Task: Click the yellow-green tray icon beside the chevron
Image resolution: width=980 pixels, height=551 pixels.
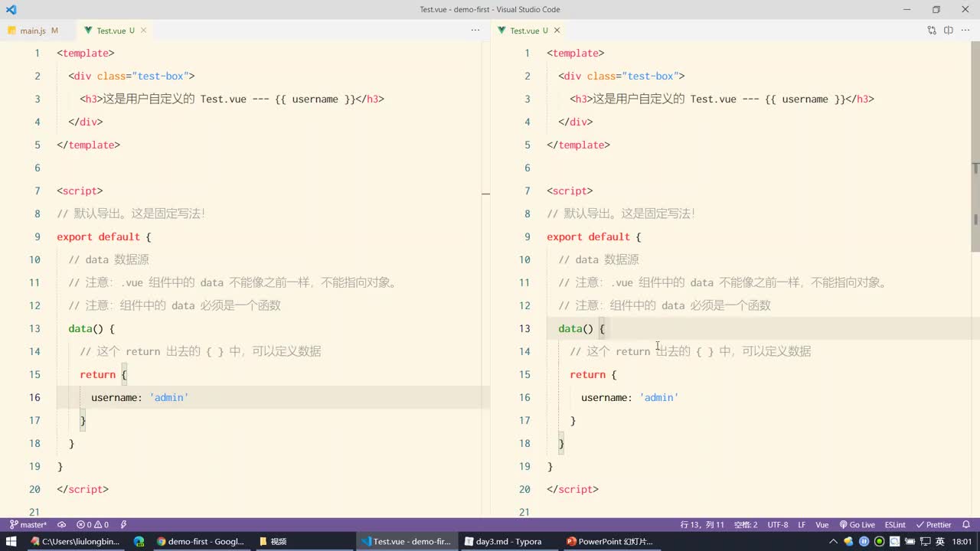Action: click(x=848, y=541)
